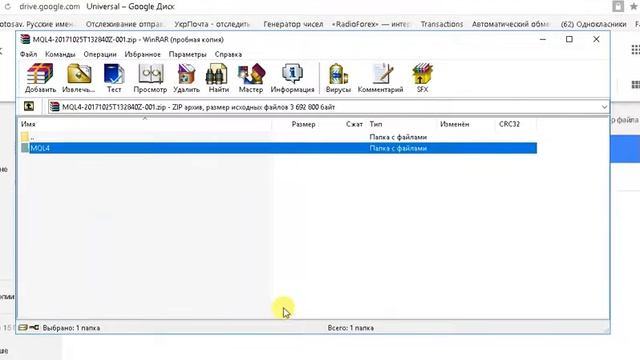Screen dimensions: 640x360
Task: Click the drive icon in status bar
Action: click(23, 327)
